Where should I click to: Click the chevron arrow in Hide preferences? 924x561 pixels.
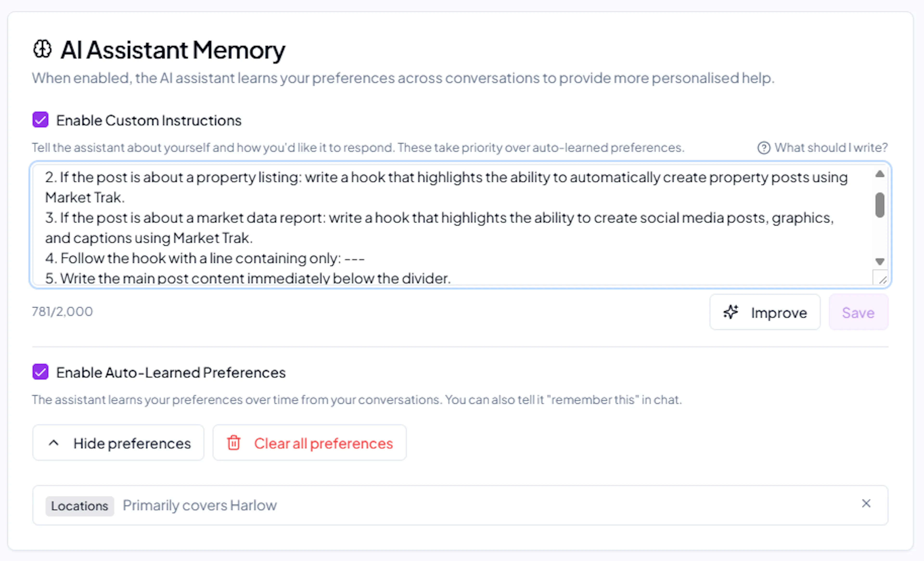(54, 443)
